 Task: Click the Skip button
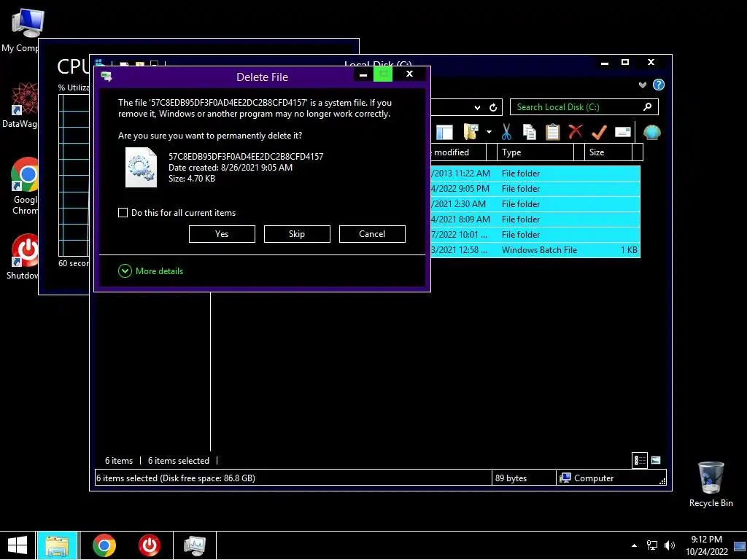(x=297, y=234)
